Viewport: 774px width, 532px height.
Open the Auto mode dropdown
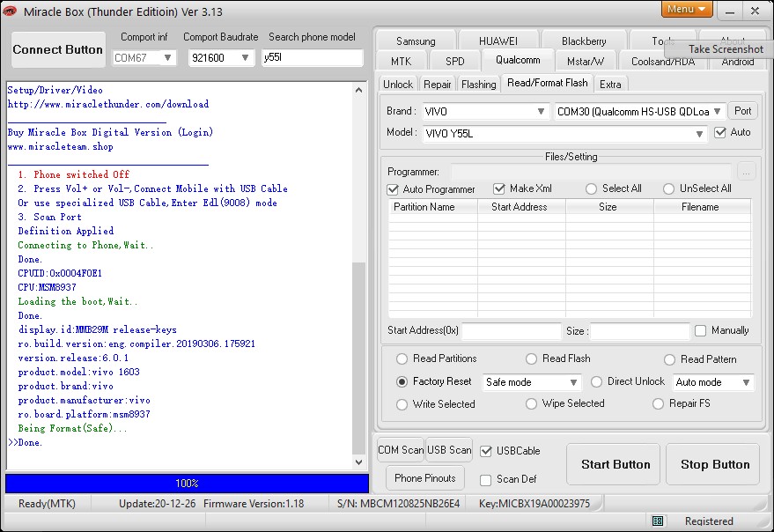712,382
